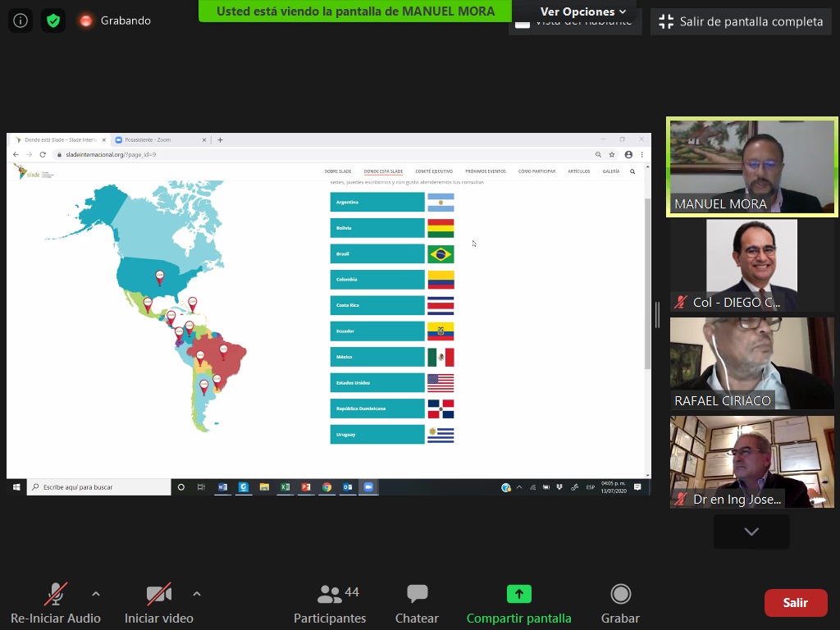Image resolution: width=840 pixels, height=630 pixels.
Task: Click taskbar search box Escribe aquí
Action: (x=99, y=487)
